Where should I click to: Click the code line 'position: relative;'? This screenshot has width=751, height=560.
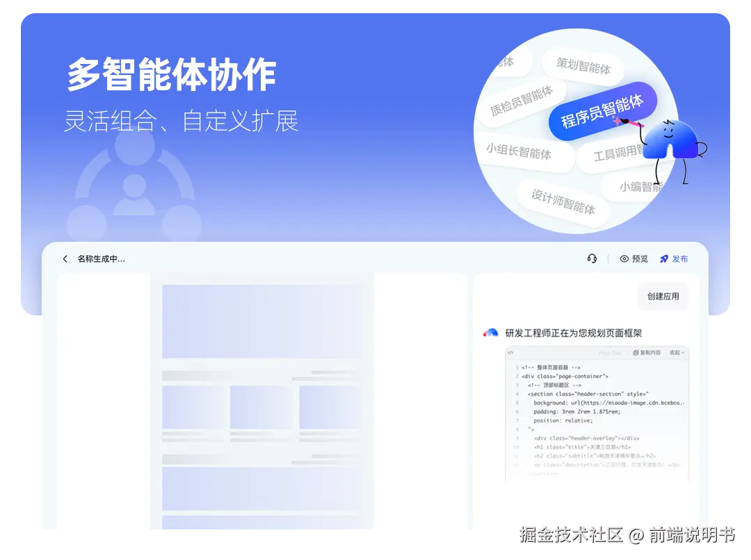click(563, 421)
